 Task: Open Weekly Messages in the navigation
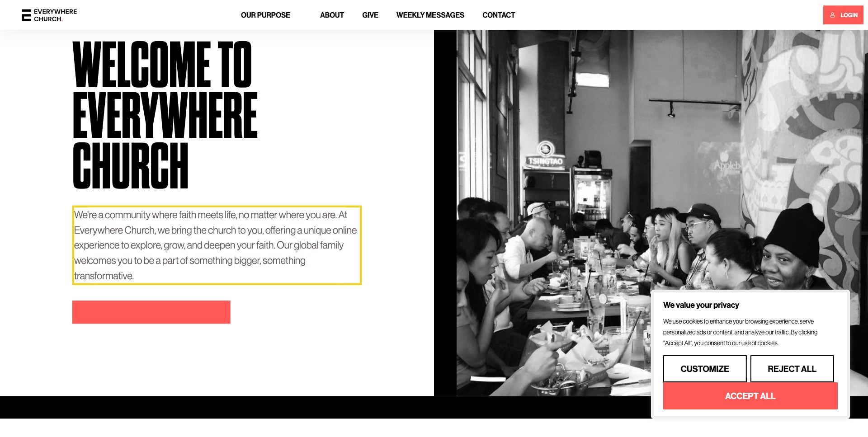(430, 15)
